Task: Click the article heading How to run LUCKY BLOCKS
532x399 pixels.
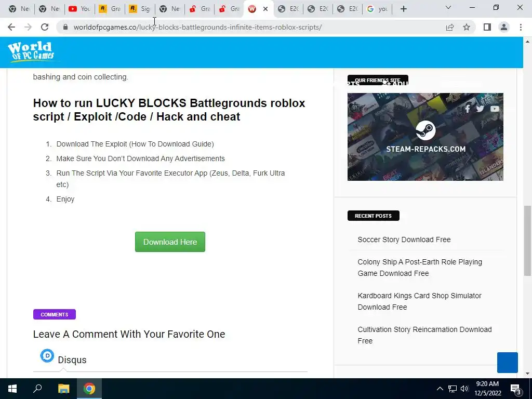Action: 169,110
